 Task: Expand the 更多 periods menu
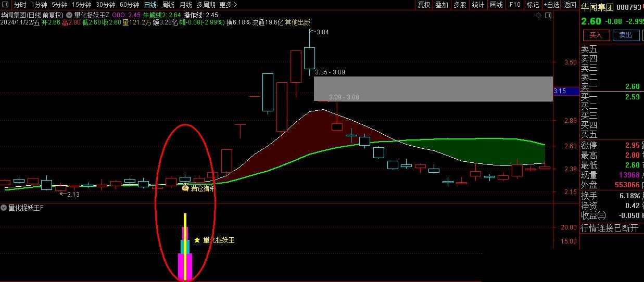(228, 5)
